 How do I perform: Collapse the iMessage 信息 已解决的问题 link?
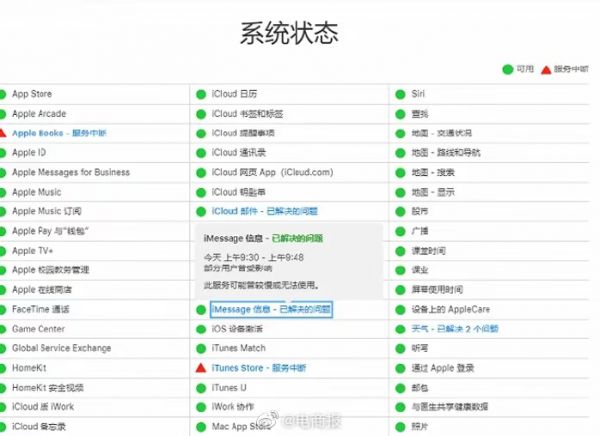(270, 309)
